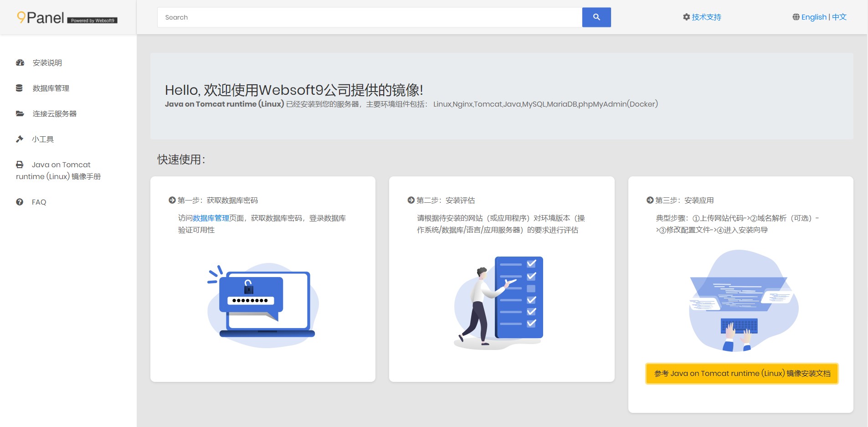Click the Hello welcome heading text
Screen dimensions: 868x427
[x=294, y=90]
